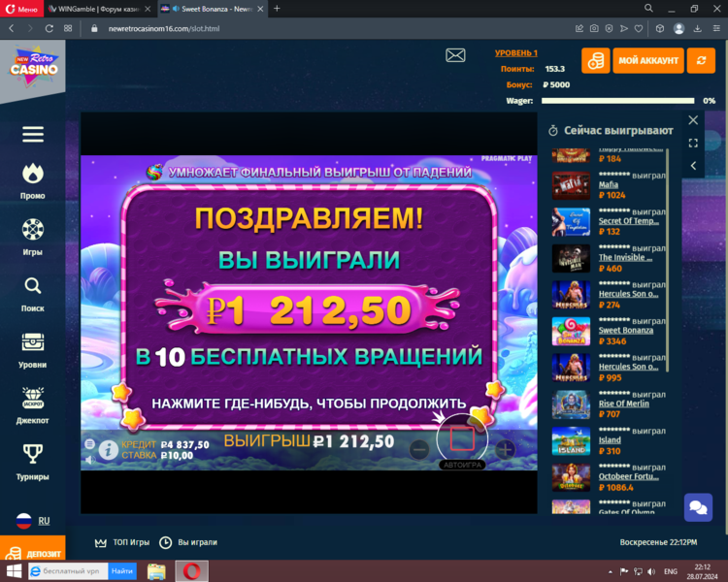728x582 pixels.
Task: Collapse the winners panel with the chevron
Action: coord(693,166)
